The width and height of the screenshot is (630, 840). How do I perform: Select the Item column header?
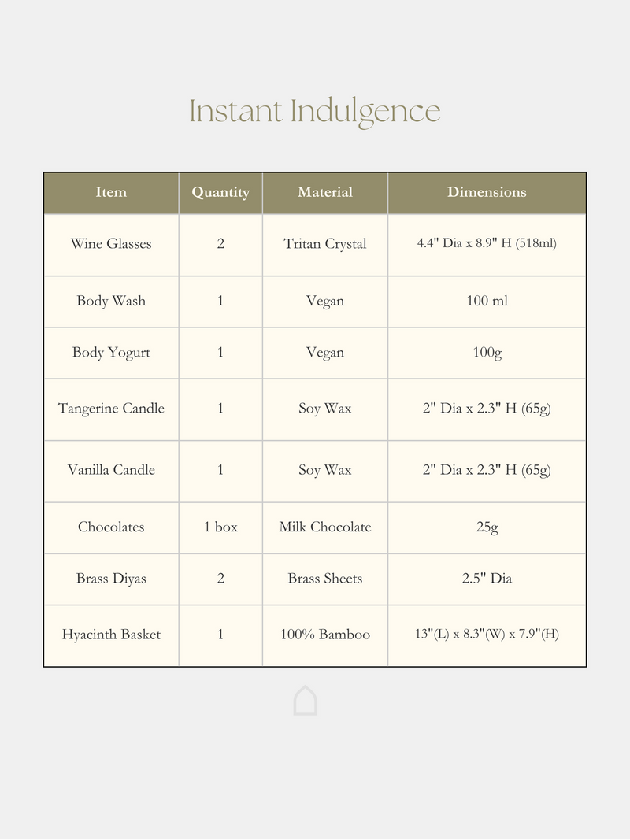[111, 192]
